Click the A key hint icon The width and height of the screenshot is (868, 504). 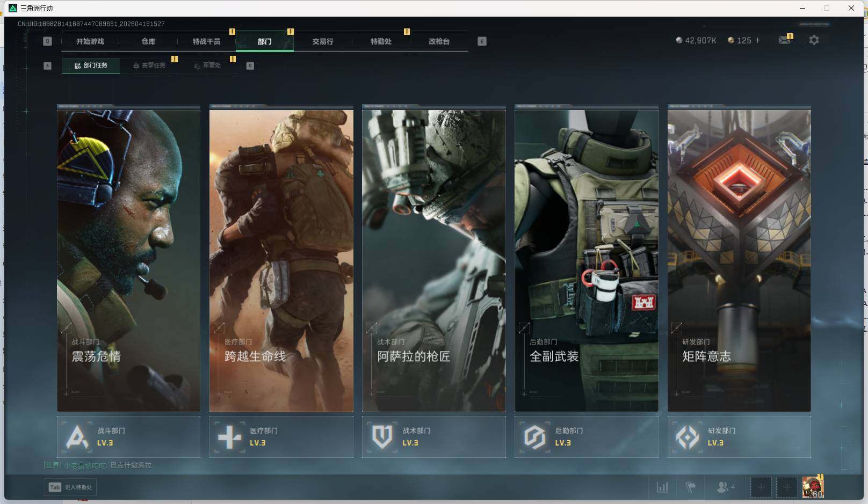click(x=47, y=65)
